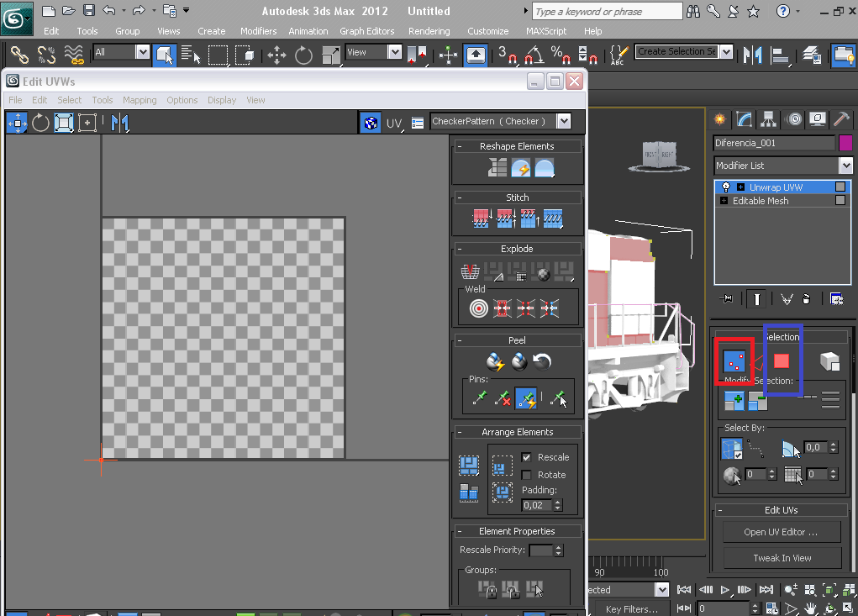
Task: Click the Reset Peel icon
Action: [543, 362]
